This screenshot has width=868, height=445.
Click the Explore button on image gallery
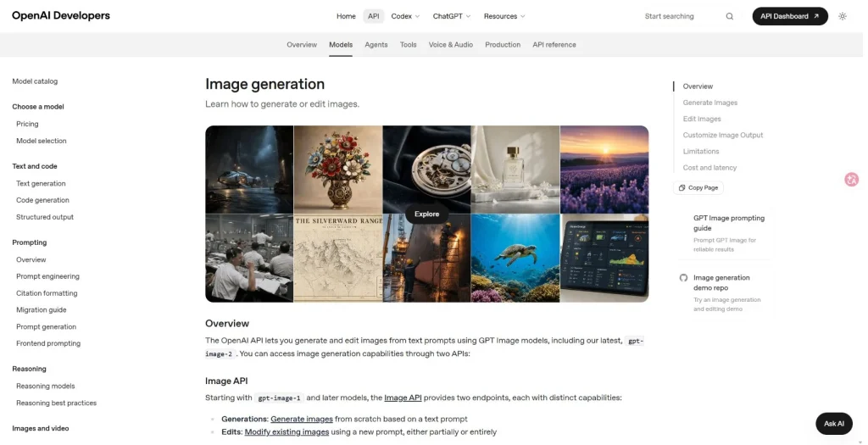click(427, 214)
